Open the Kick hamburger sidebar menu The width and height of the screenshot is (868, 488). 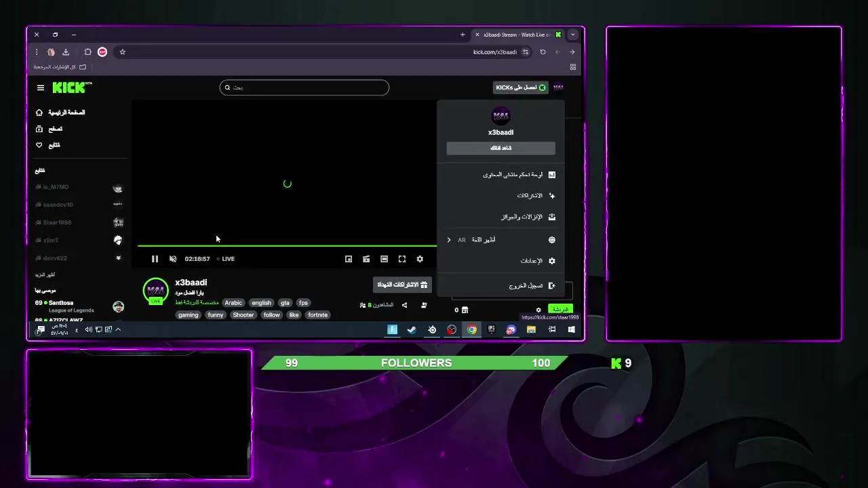[x=41, y=87]
